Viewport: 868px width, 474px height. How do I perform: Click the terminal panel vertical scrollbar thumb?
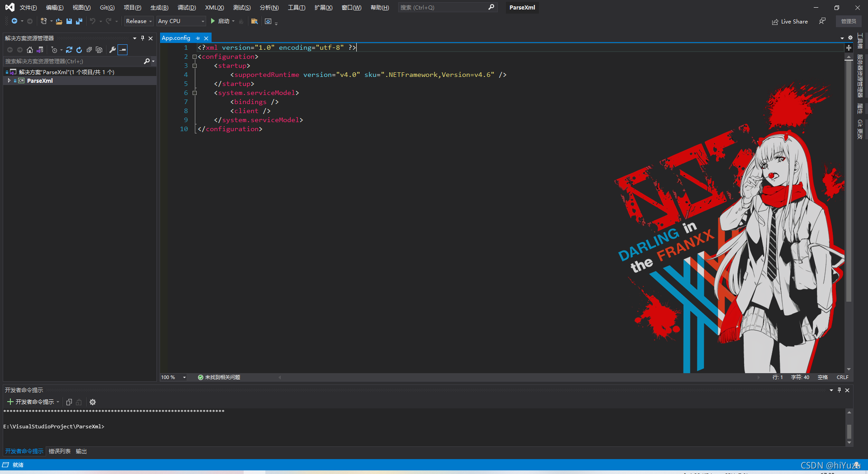point(849,431)
